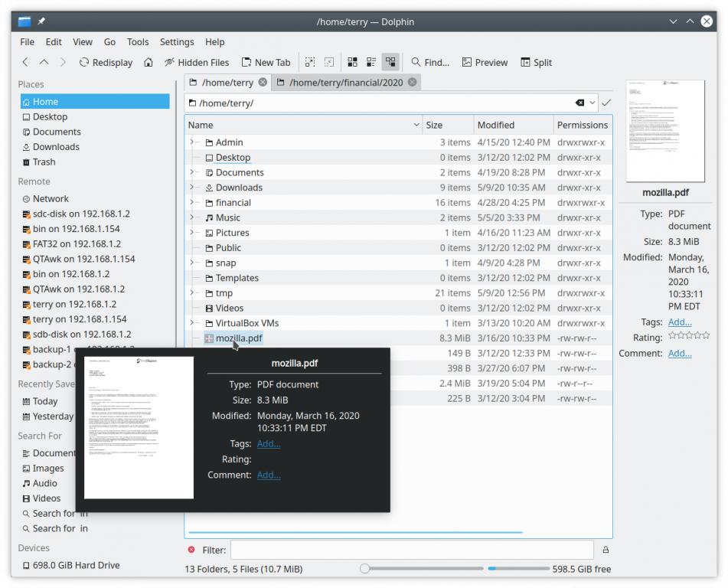Image resolution: width=728 pixels, height=588 pixels.
Task: Open a New Tab
Action: point(266,63)
